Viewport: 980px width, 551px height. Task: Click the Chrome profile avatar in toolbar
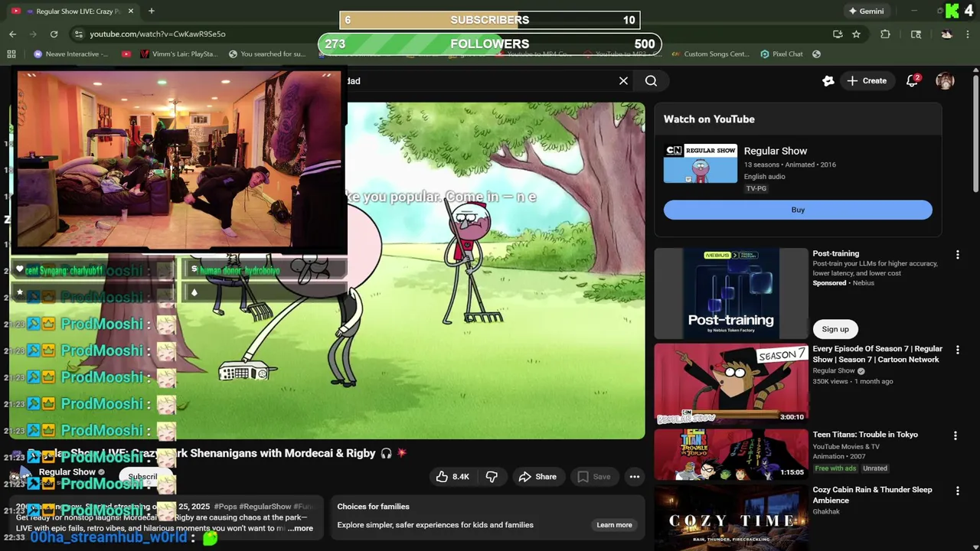coord(946,34)
